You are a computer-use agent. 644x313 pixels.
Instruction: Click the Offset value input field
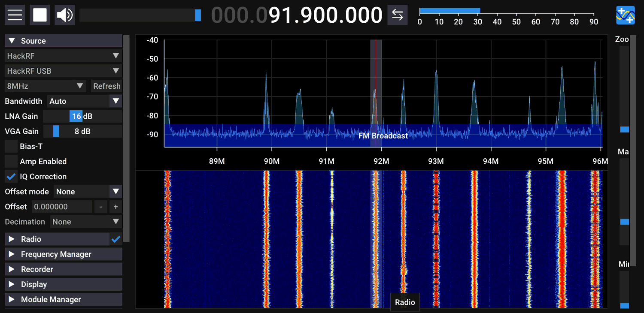coord(62,207)
